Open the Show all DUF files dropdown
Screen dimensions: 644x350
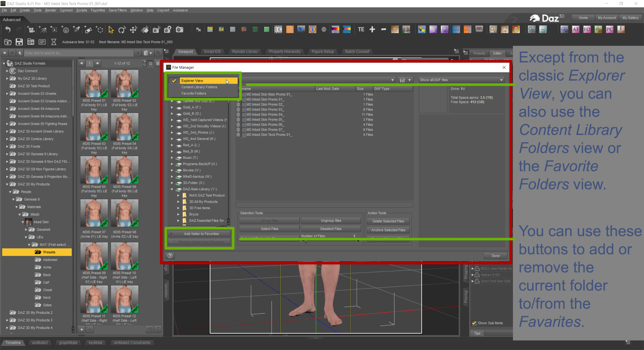tap(461, 80)
